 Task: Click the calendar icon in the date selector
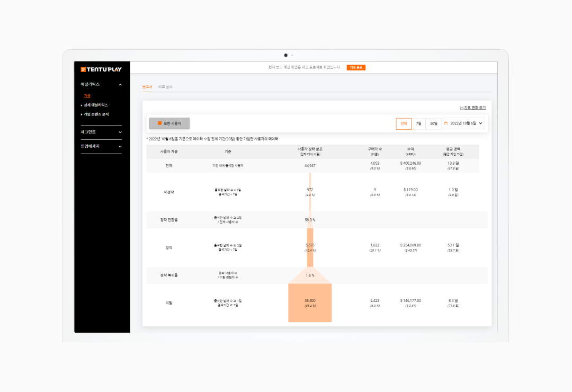[445, 123]
